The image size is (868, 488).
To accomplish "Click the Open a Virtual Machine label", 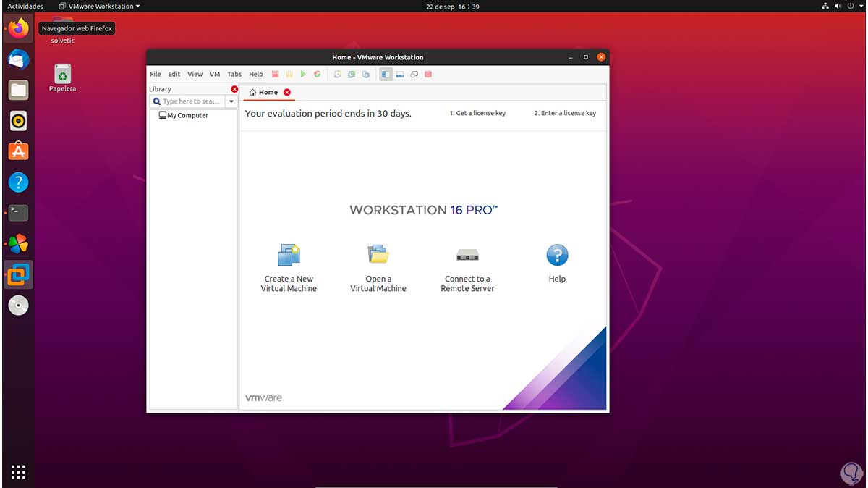I will click(x=378, y=283).
